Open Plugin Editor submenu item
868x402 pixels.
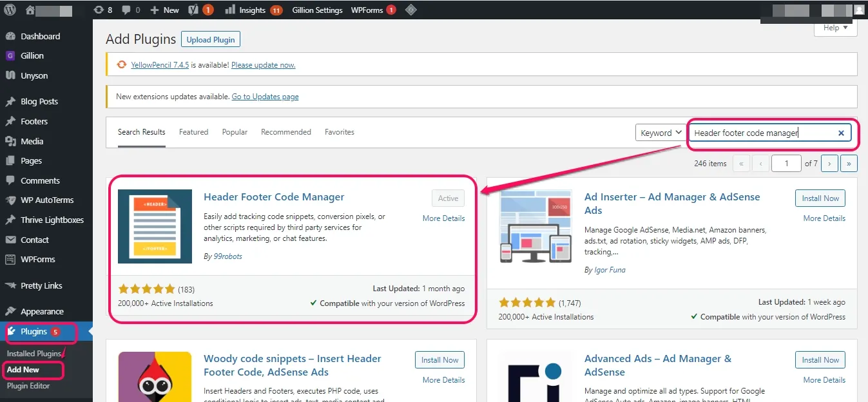click(28, 386)
